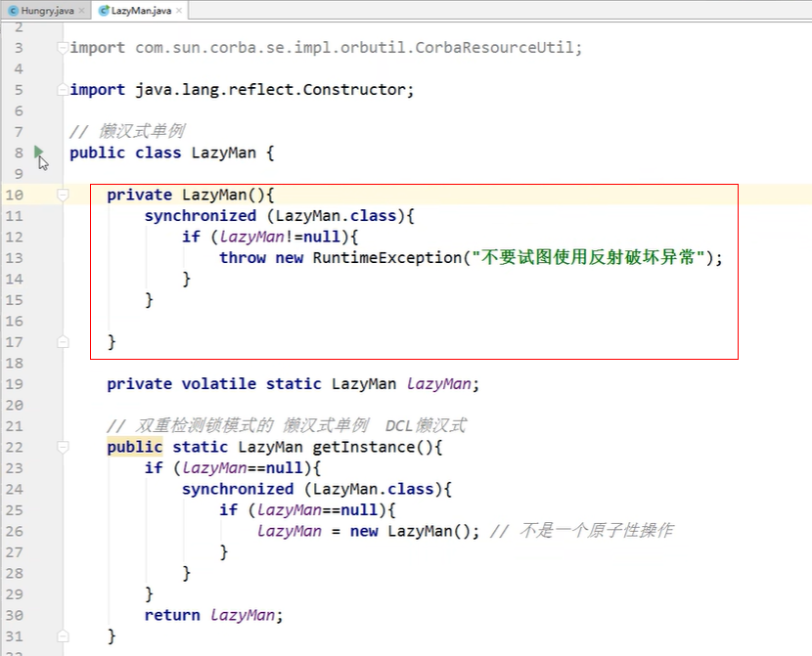This screenshot has width=812, height=656.
Task: Click the Hungry.java class file icon
Action: pos(14,11)
